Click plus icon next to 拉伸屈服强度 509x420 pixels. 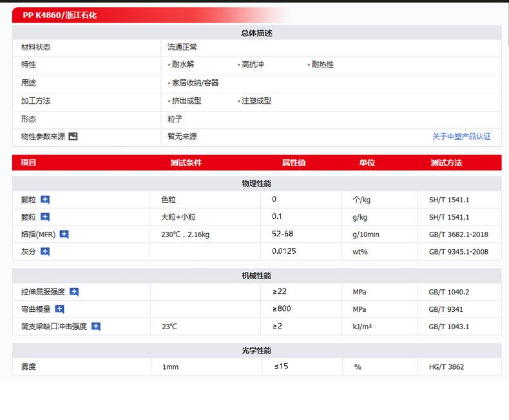(74, 292)
